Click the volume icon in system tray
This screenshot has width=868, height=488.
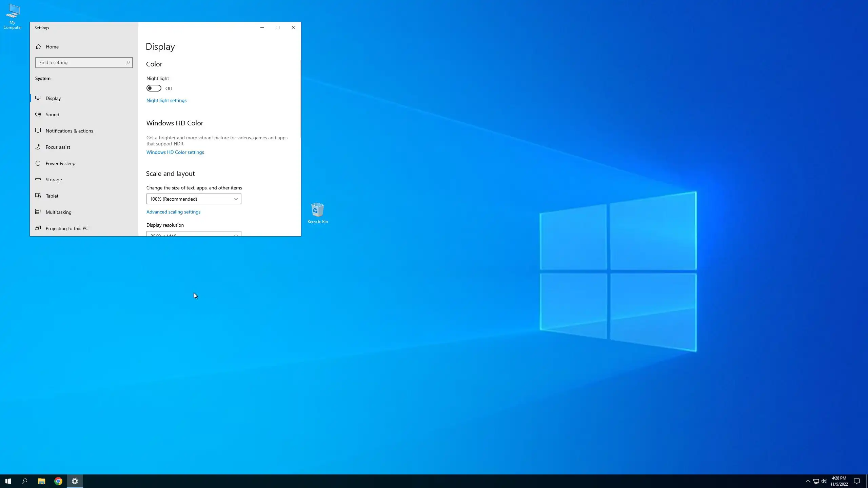(824, 481)
